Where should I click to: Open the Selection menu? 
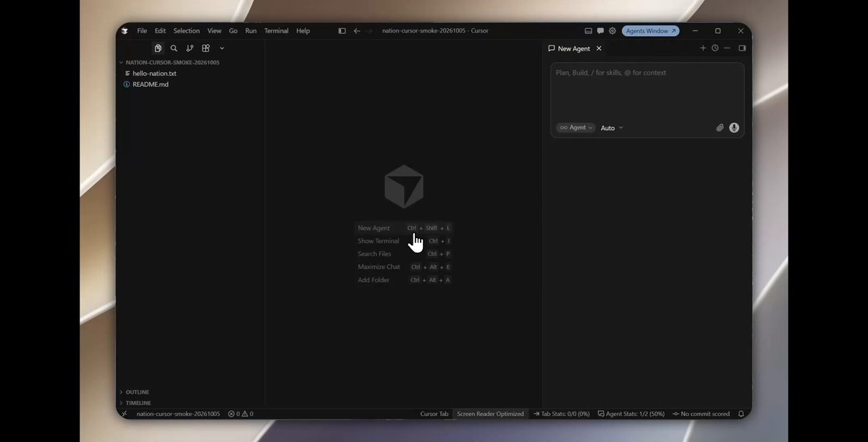click(187, 31)
